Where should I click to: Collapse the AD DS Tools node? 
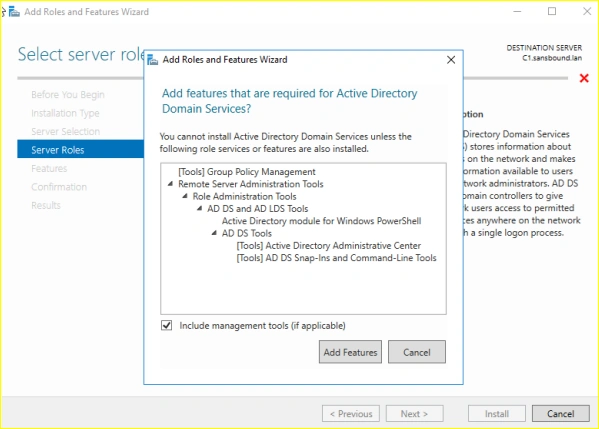click(x=214, y=233)
